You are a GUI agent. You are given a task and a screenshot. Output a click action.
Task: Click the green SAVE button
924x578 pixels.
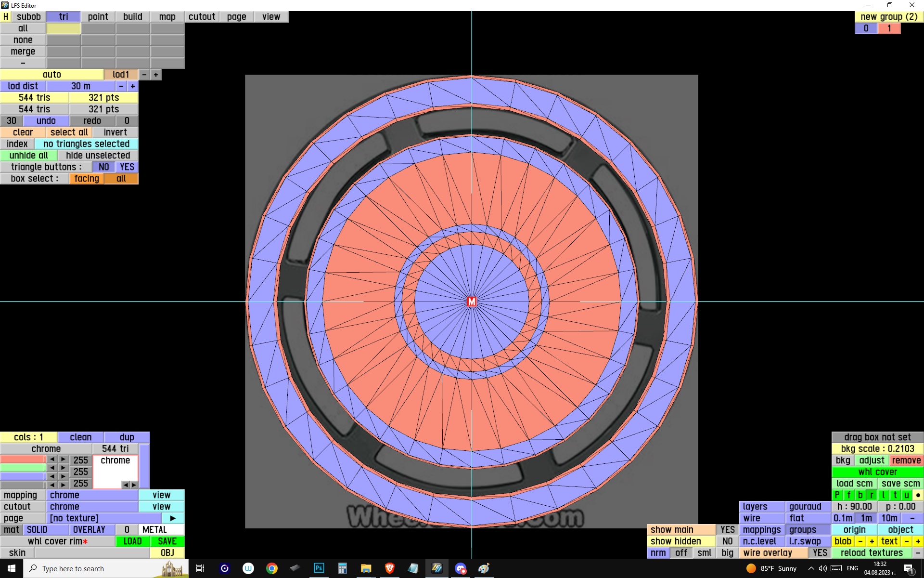coord(167,541)
